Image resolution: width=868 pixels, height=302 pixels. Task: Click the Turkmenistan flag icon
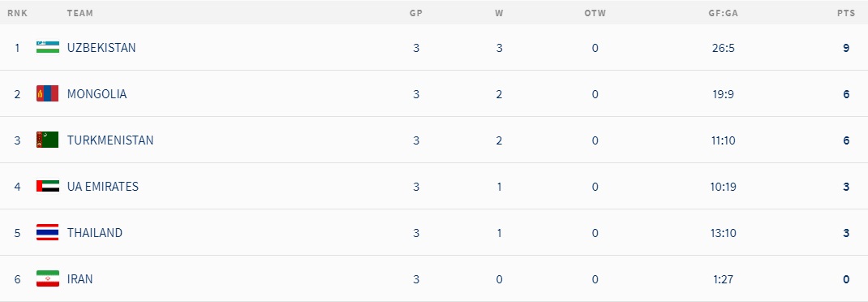(x=48, y=140)
